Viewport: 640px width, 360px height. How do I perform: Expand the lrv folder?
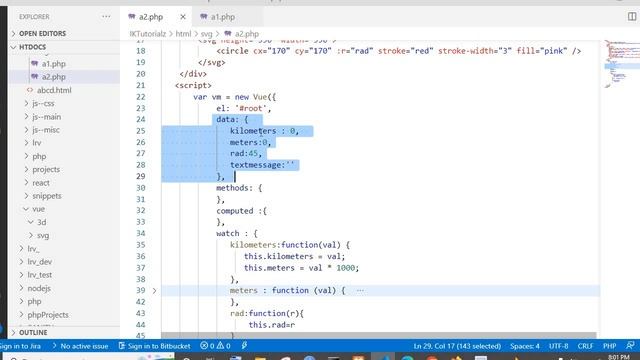pos(37,143)
